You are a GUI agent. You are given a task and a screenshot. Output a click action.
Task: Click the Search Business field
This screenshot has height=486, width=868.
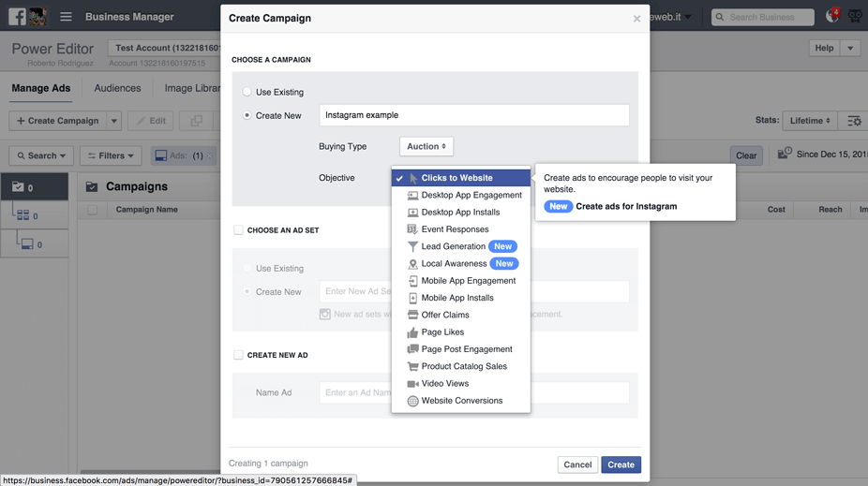(x=763, y=17)
